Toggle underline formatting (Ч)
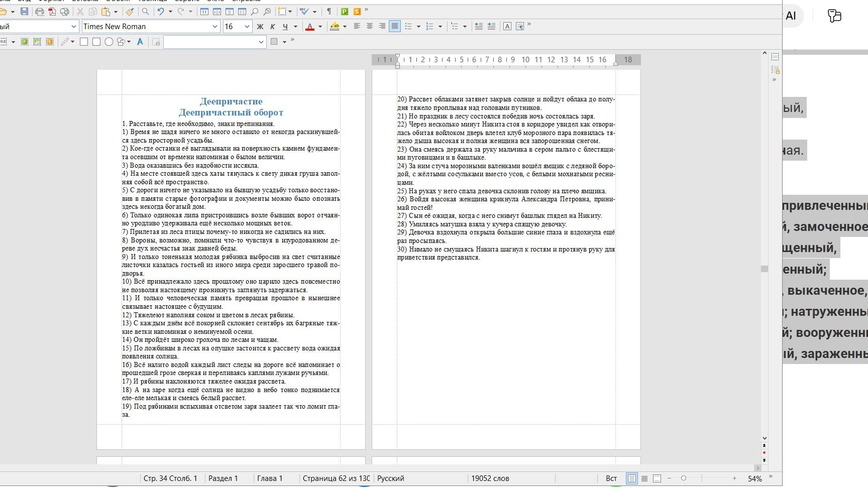The image size is (868, 488). coord(285,26)
